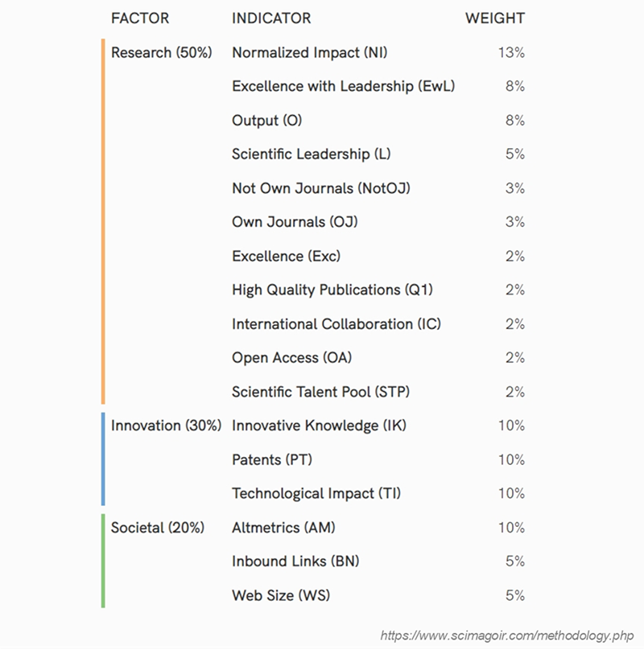Click the orange Research factor bar
The image size is (644, 650).
[x=103, y=221]
